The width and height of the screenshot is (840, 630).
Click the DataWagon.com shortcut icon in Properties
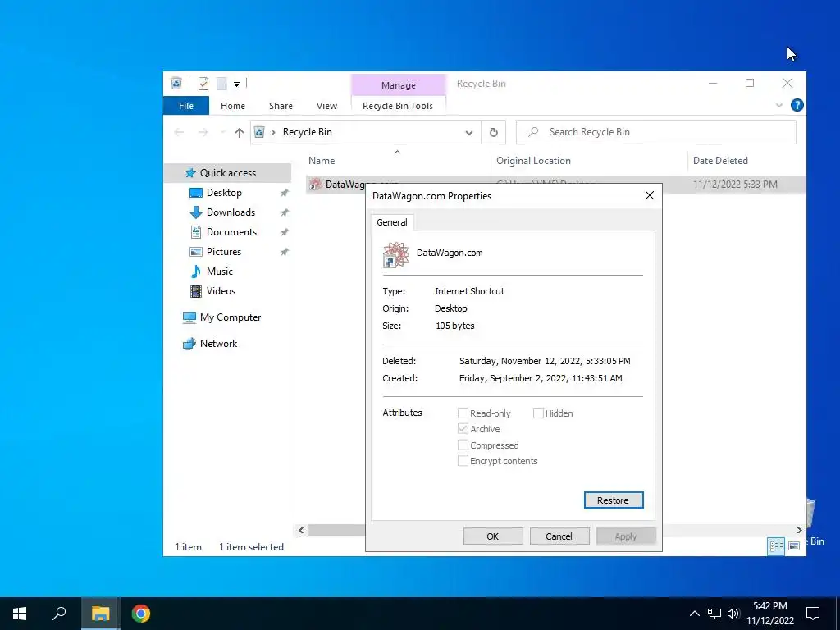(x=396, y=254)
